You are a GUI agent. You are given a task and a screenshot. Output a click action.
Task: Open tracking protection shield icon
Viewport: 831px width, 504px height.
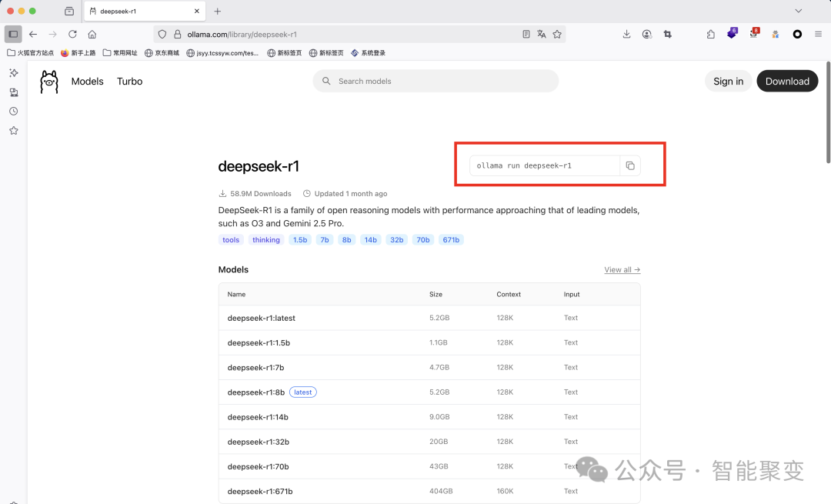[162, 34]
